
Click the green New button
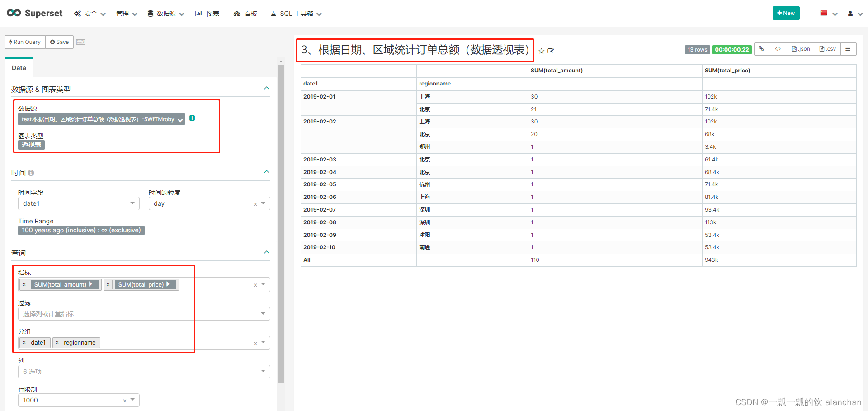786,13
